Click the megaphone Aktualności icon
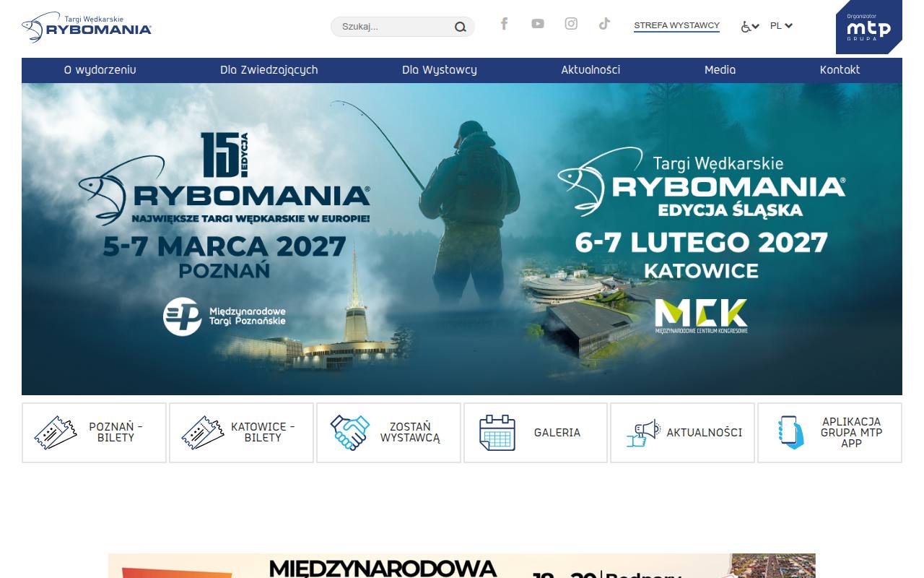This screenshot has width=924, height=578. tap(643, 433)
